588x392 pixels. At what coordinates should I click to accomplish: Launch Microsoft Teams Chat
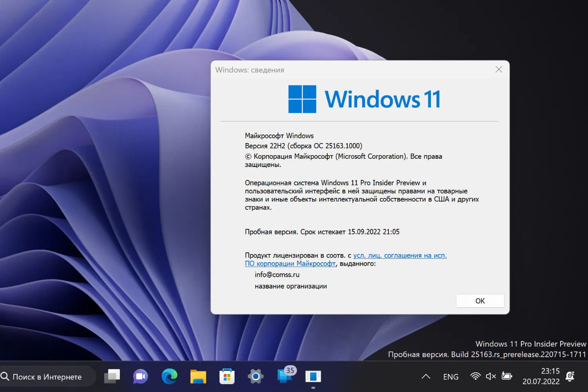tap(140, 376)
